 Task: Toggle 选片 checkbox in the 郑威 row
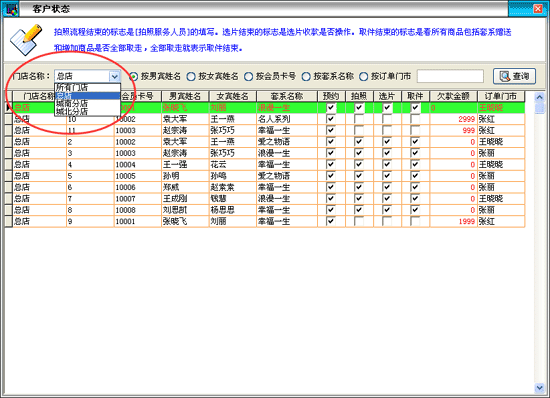(x=387, y=187)
